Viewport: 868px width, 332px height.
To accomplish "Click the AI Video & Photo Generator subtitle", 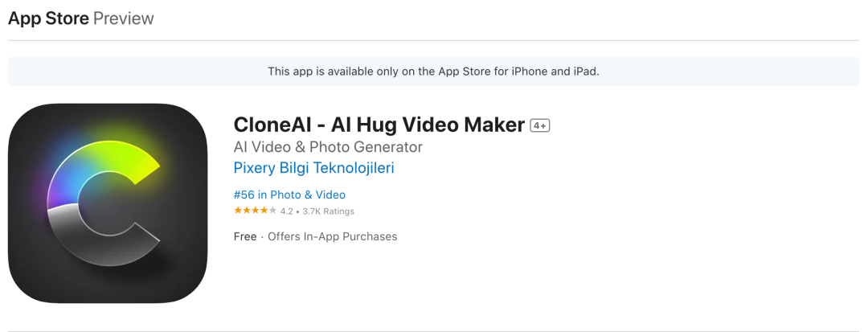I will [x=328, y=146].
